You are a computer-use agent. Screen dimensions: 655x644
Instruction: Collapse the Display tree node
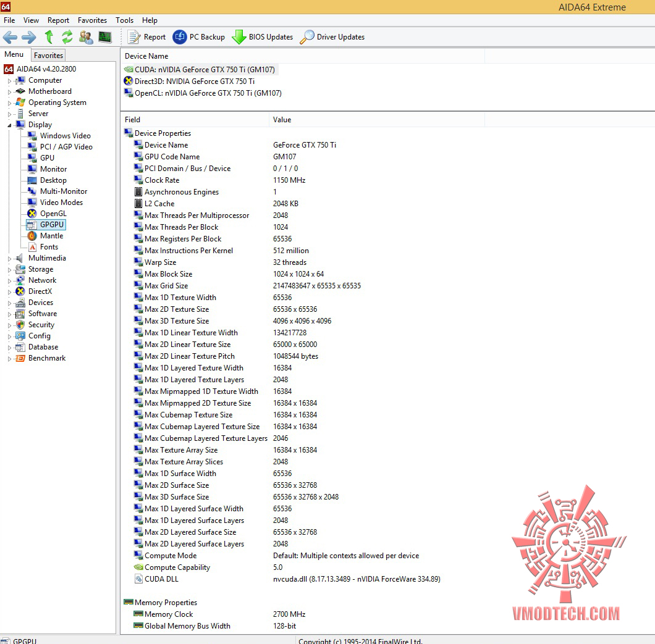point(9,125)
